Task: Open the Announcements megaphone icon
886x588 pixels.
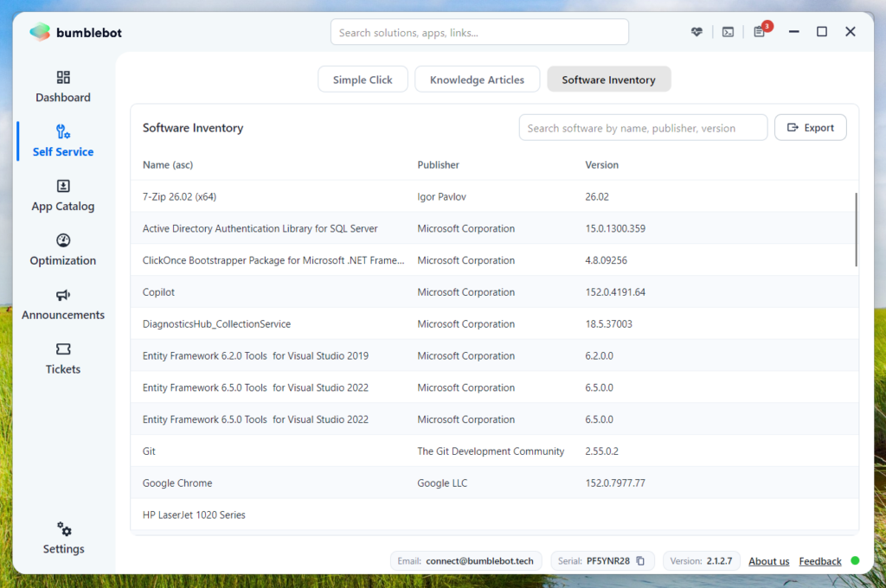Action: (x=62, y=295)
